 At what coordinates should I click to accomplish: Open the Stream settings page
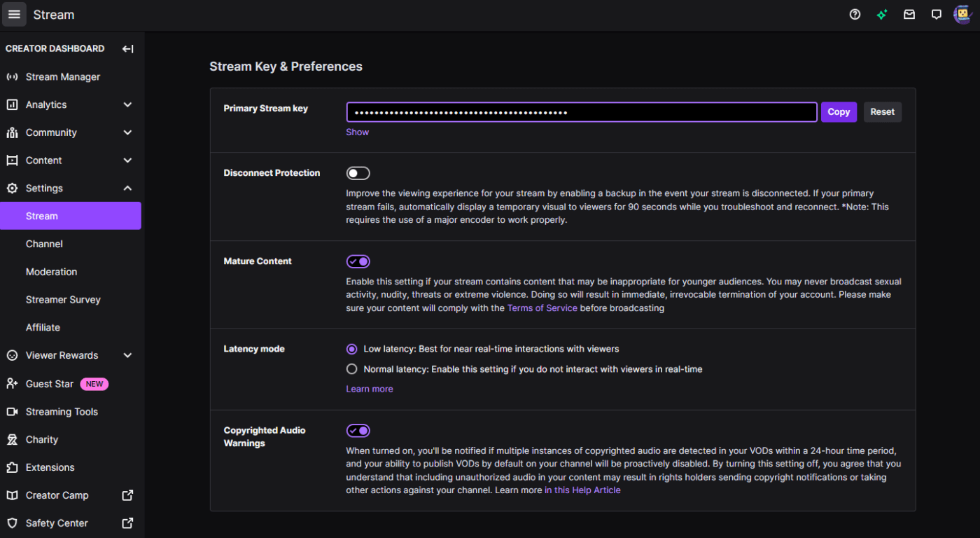(x=71, y=216)
